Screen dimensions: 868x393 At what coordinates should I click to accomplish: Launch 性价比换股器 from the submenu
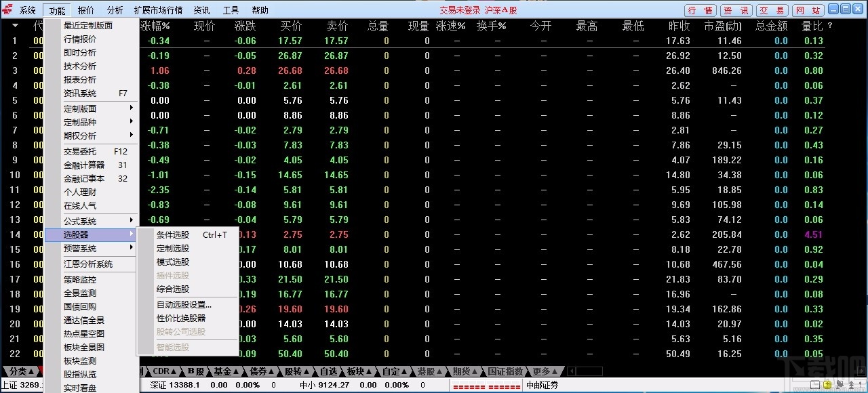click(x=182, y=318)
